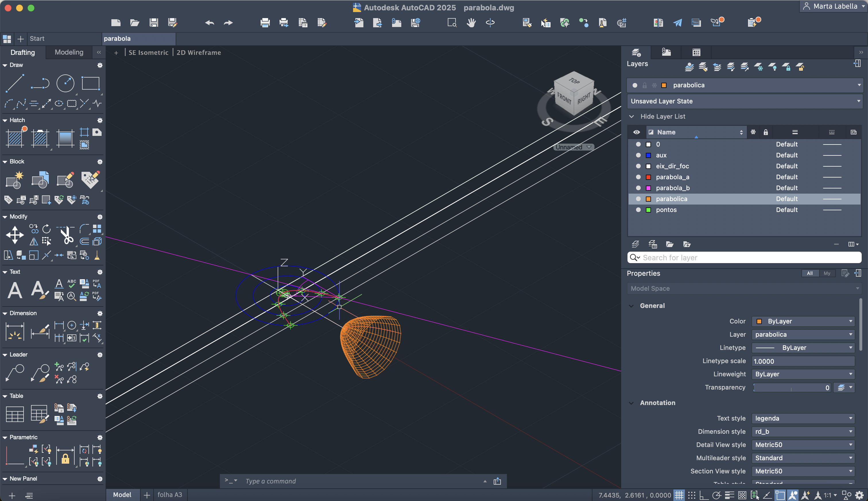
Task: Click the Pan hand icon
Action: pyautogui.click(x=471, y=23)
